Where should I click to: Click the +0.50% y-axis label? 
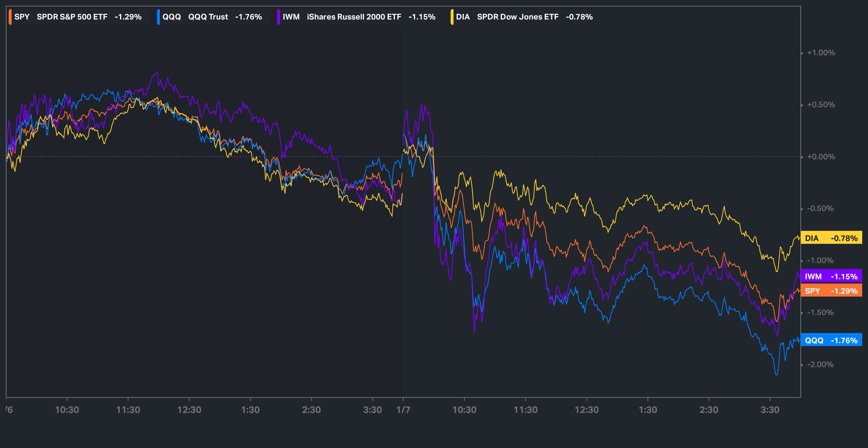(821, 105)
